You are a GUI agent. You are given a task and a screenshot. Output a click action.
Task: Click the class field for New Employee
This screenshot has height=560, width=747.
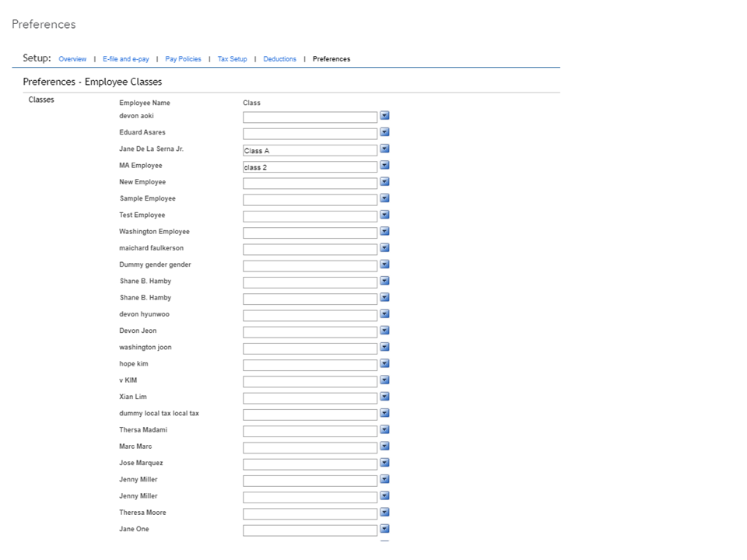310,184
